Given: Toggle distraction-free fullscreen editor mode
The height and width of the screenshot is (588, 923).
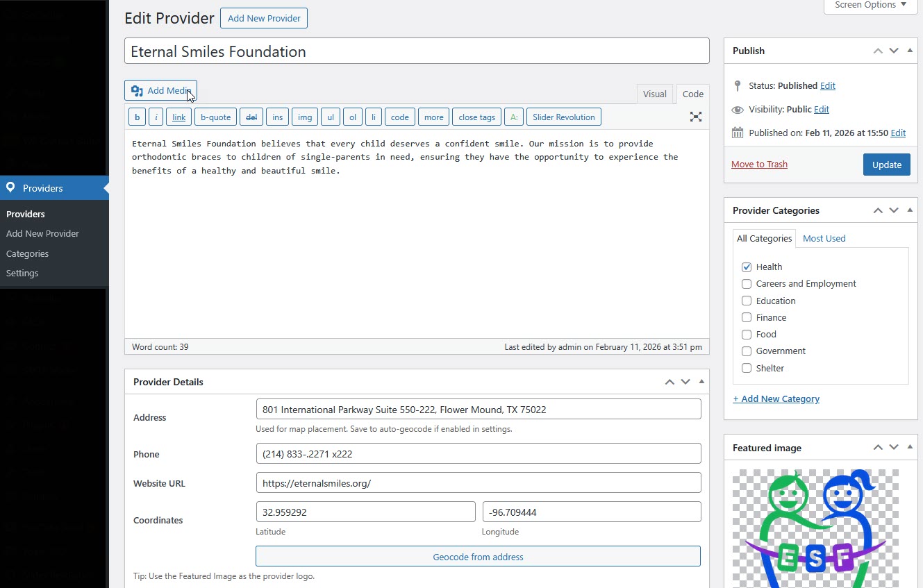Looking at the screenshot, I should pyautogui.click(x=695, y=117).
